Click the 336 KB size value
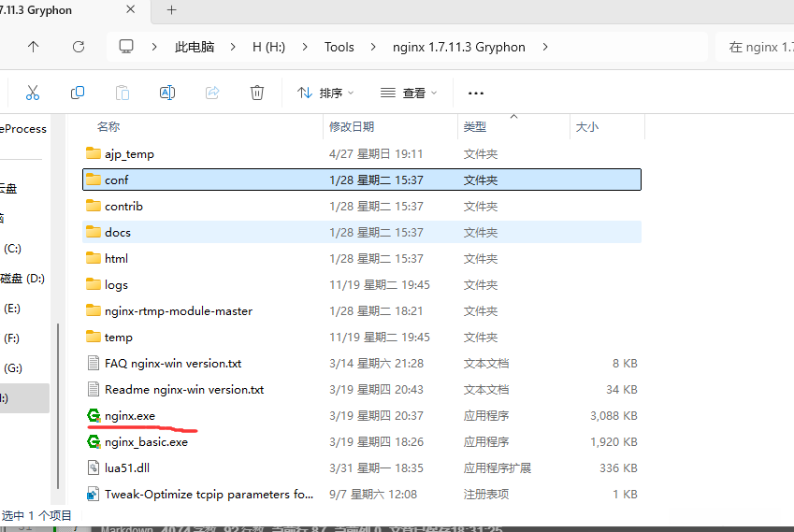This screenshot has height=532, width=794. pyautogui.click(x=618, y=467)
